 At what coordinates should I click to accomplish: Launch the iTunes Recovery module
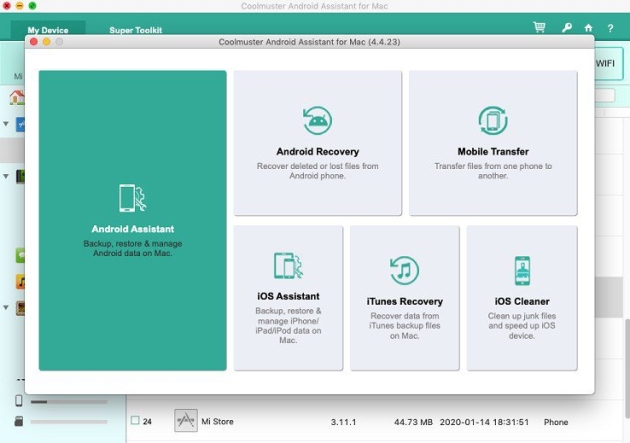point(405,298)
